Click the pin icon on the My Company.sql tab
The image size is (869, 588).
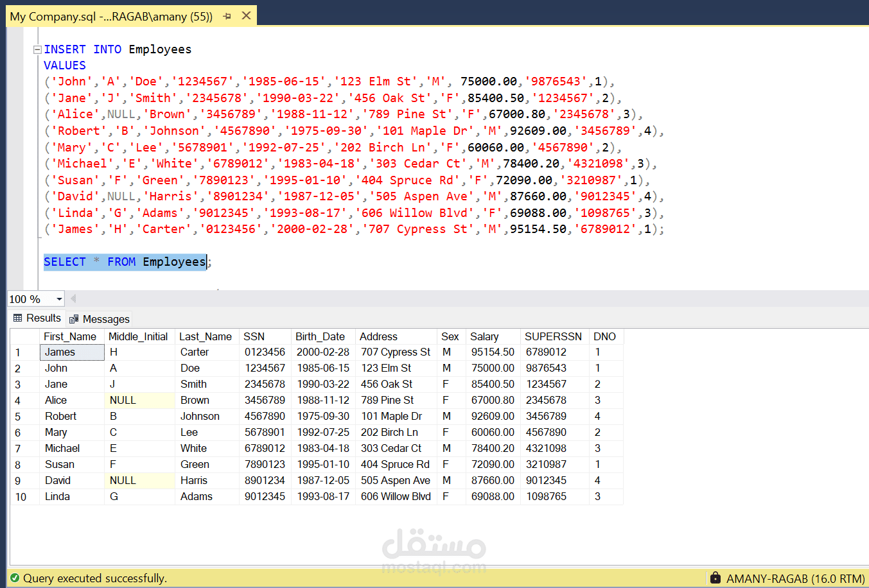228,16
